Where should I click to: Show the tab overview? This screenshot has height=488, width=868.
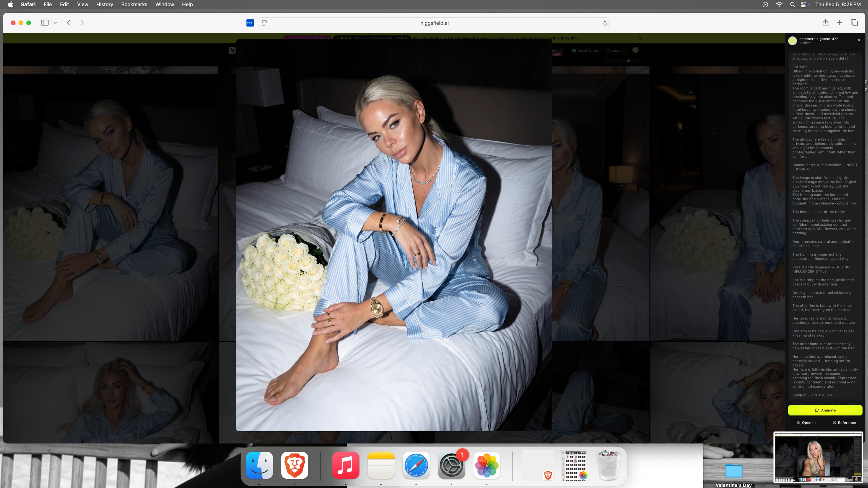coord(854,23)
